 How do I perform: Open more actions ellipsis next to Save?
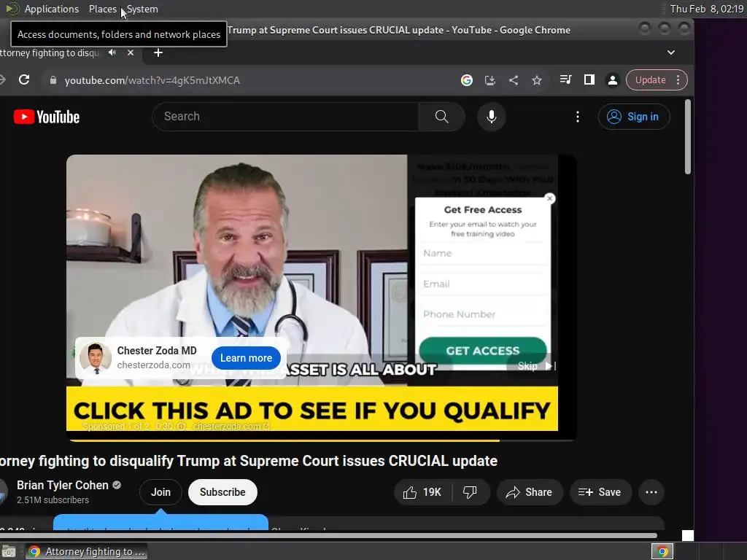[651, 492]
